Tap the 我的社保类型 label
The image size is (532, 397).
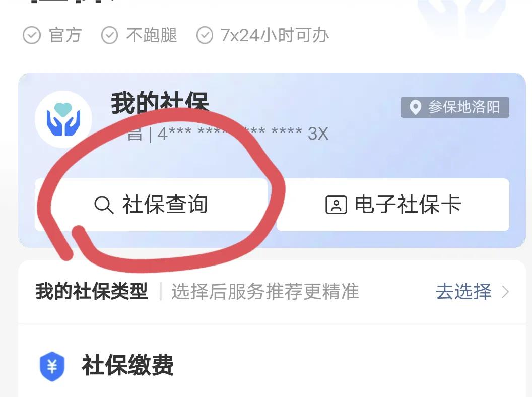[x=92, y=292]
